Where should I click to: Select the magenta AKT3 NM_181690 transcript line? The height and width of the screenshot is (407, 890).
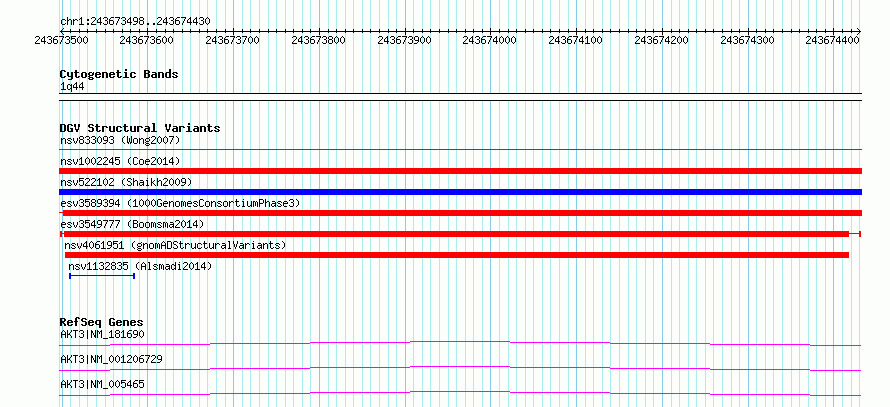click(461, 343)
